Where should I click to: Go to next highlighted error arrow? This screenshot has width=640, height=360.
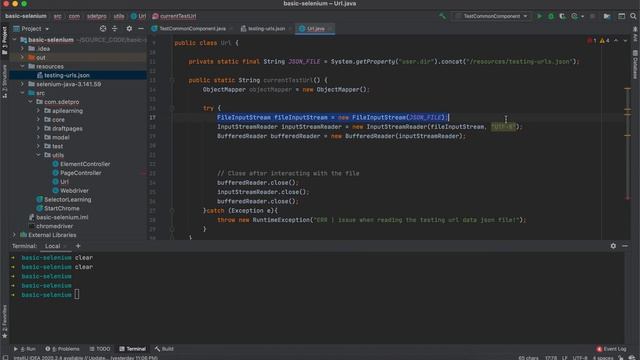[x=625, y=40]
